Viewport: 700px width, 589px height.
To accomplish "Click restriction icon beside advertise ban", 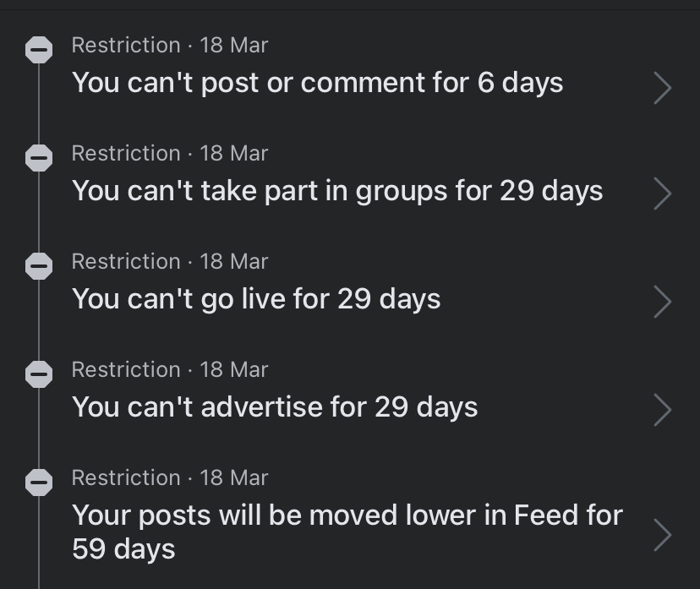I will click(39, 374).
